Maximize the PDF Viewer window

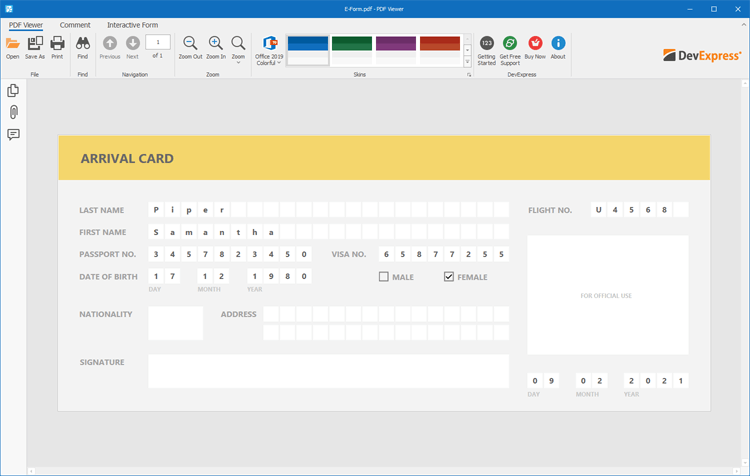pyautogui.click(x=714, y=9)
